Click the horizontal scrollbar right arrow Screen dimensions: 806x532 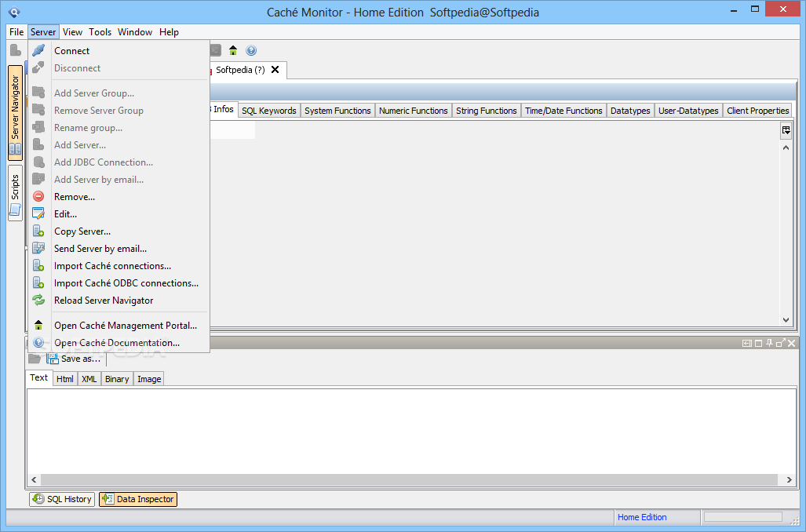(789, 479)
